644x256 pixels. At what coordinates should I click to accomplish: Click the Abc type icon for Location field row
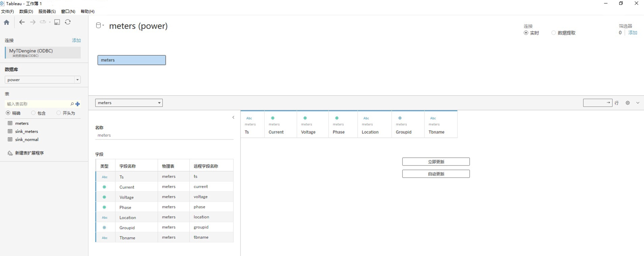tap(105, 217)
